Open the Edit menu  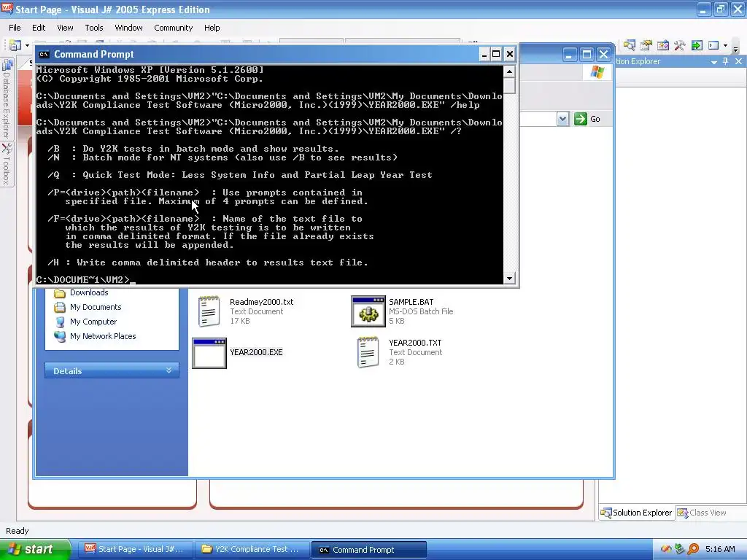[x=39, y=28]
